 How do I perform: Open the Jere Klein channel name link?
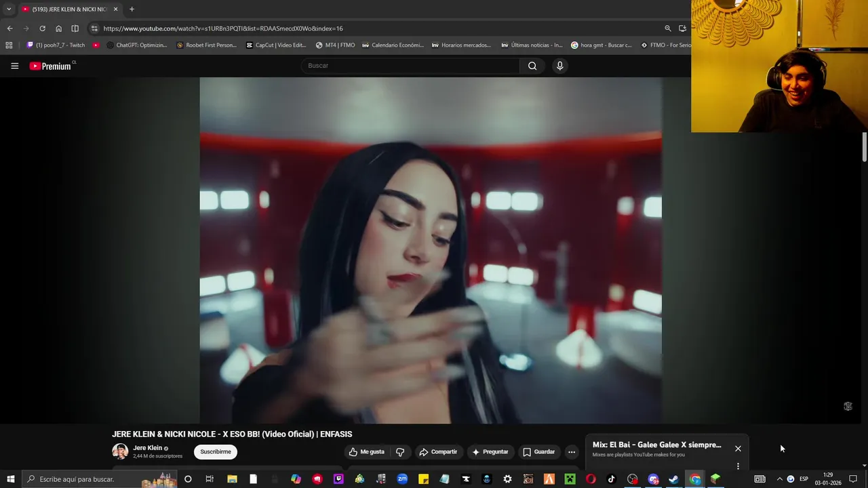coord(148,448)
